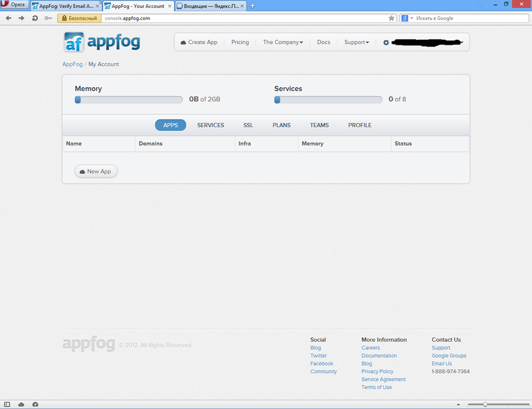Open the tab list dropdown near the window controls
This screenshot has height=409, width=532.
coord(479,5)
